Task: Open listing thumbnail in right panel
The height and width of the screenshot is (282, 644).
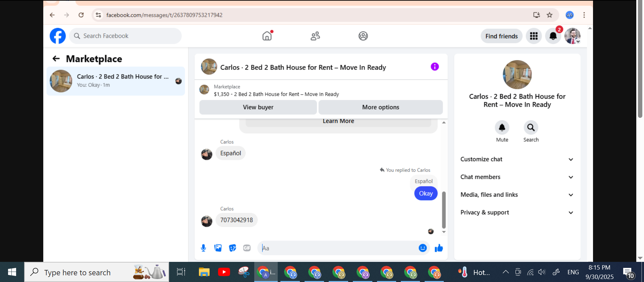Action: tap(517, 75)
